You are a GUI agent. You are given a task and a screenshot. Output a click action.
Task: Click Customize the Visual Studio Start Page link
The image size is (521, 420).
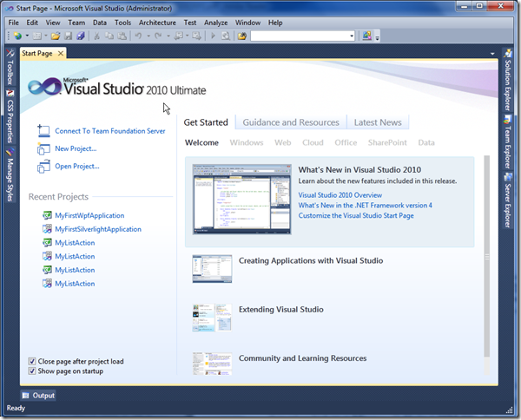(x=356, y=216)
